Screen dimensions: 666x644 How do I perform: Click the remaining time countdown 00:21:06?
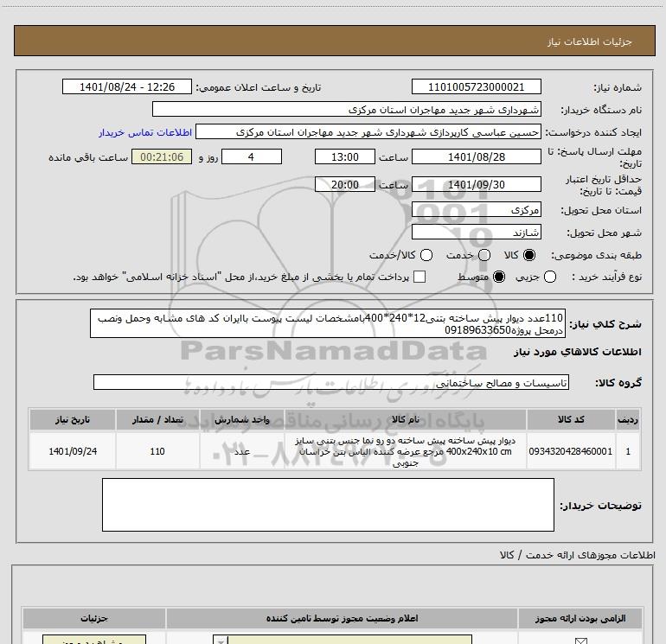pos(162,156)
